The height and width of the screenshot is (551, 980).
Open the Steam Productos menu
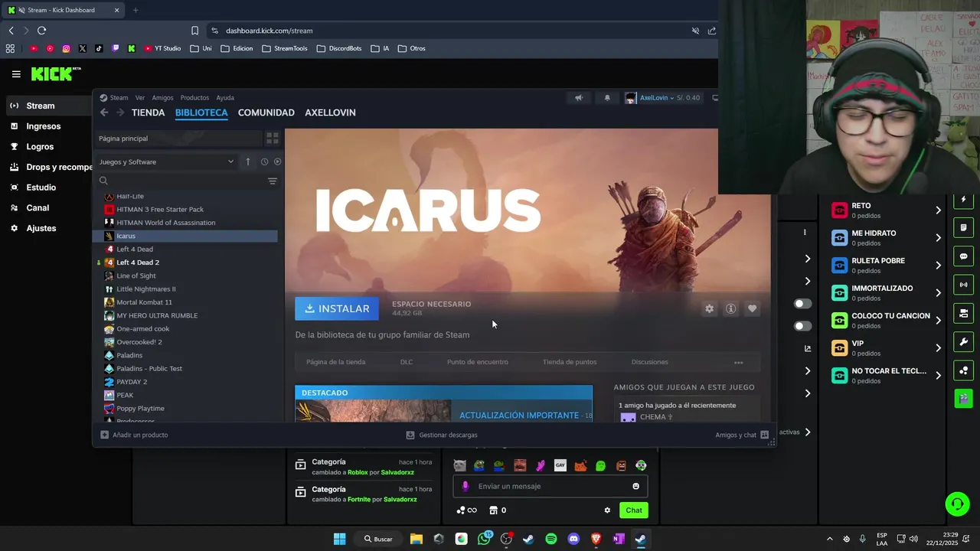pyautogui.click(x=194, y=98)
